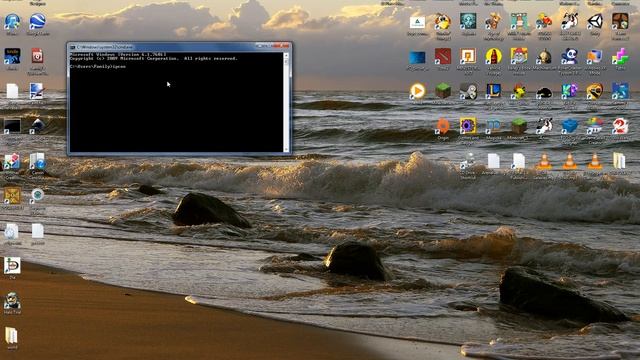Open the yellow cartoon dog shortcut
Image resolution: width=640 pixels, height=360 pixels.
click(x=443, y=22)
